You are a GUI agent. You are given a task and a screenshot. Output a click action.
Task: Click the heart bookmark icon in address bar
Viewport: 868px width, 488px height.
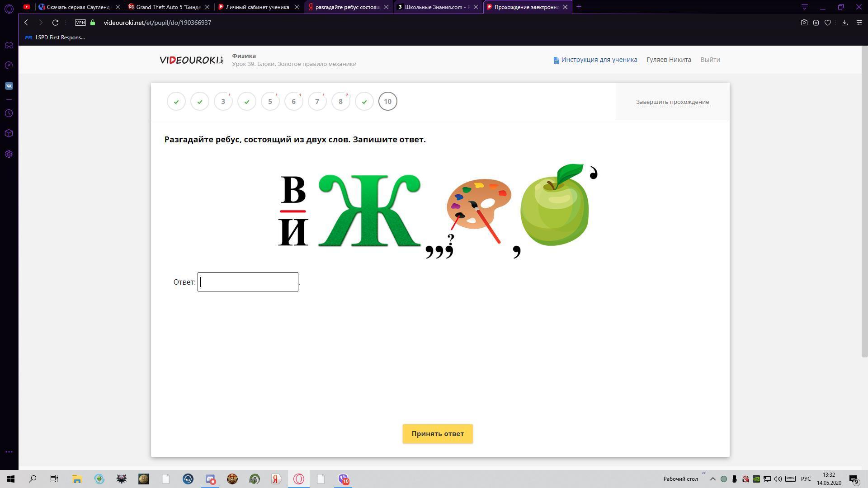click(x=828, y=23)
